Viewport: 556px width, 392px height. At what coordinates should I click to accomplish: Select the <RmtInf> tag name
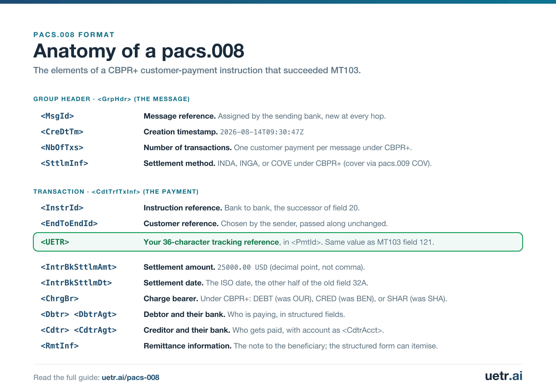click(x=60, y=346)
